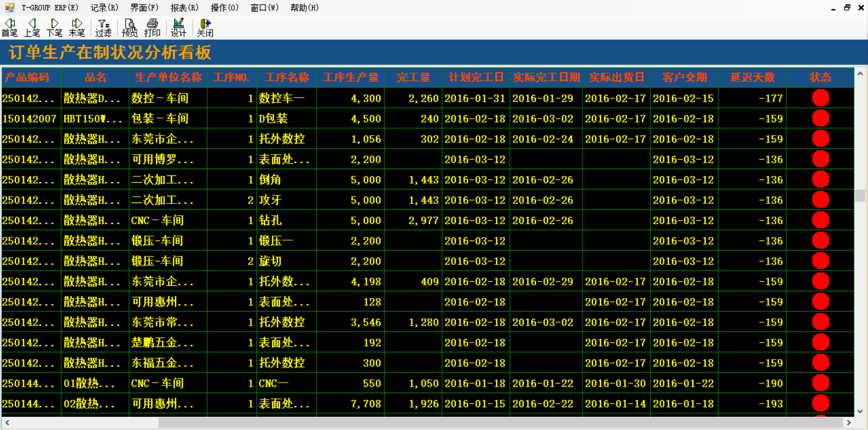Image resolution: width=868 pixels, height=430 pixels.
Task: Click the 完工量 column header
Action: 413,77
